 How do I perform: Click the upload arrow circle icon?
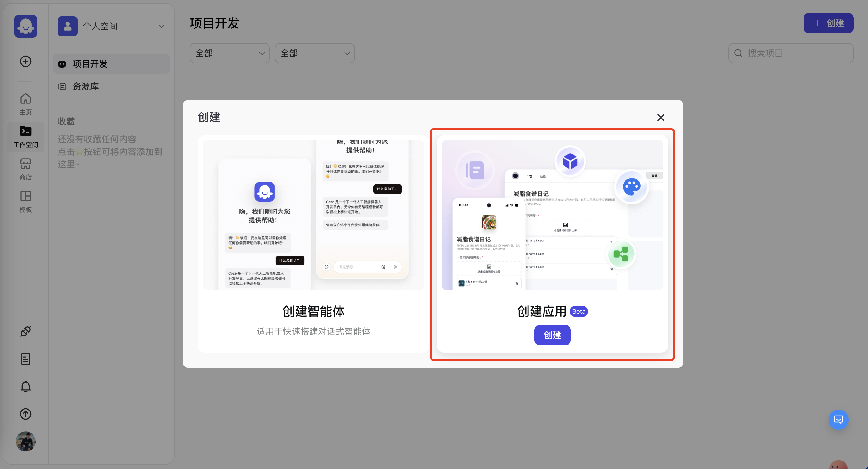pyautogui.click(x=26, y=414)
